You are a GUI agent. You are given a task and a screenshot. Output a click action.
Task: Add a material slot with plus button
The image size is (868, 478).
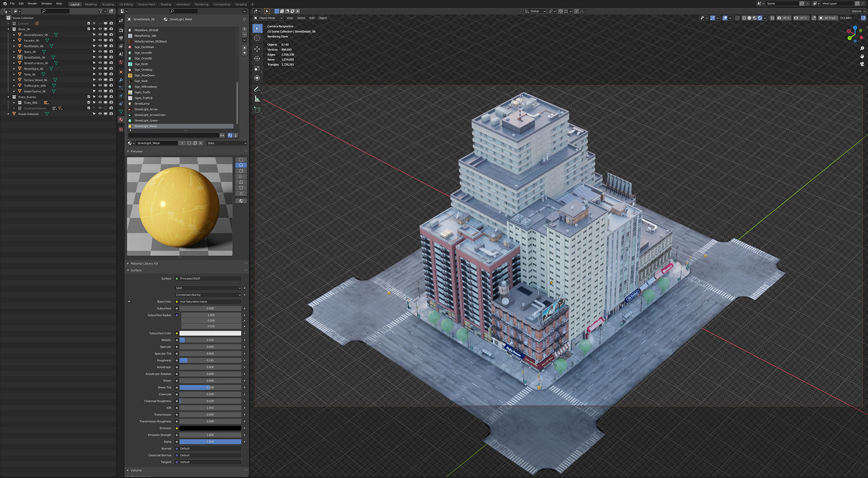[245, 29]
